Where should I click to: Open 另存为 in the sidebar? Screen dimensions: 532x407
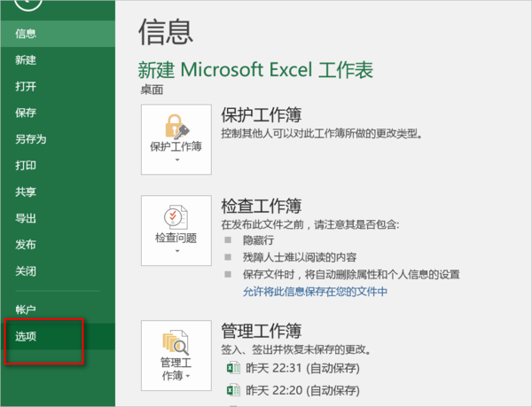[58, 139]
